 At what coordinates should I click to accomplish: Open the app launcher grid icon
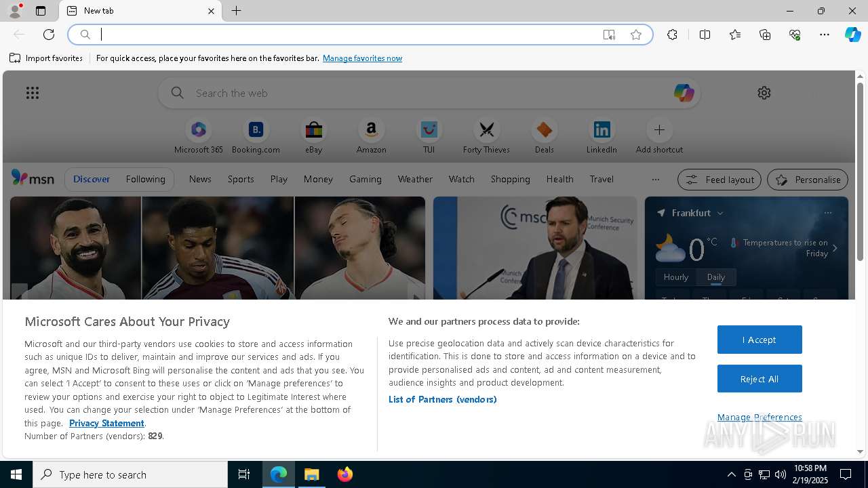(33, 93)
